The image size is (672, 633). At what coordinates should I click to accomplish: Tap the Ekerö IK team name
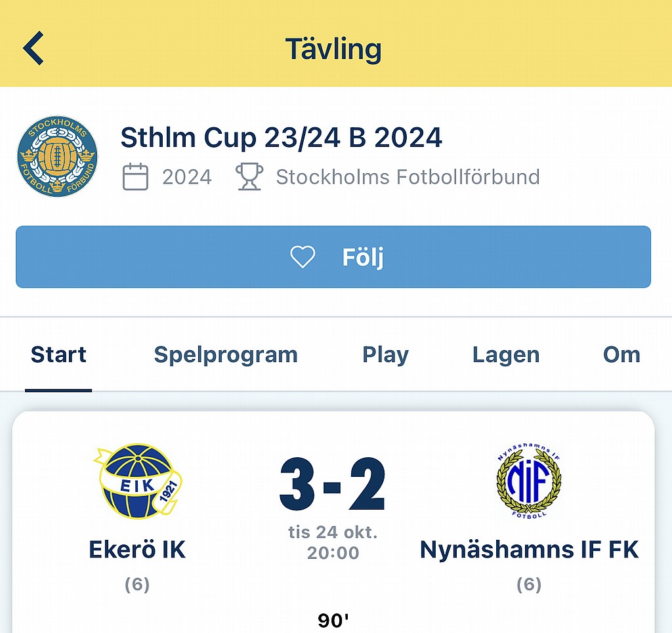click(137, 550)
